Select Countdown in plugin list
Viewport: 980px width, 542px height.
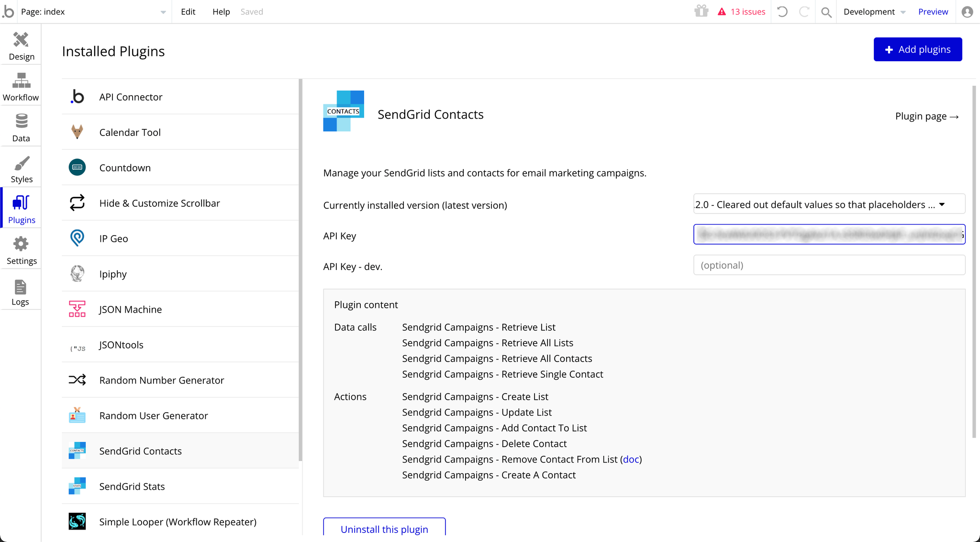(180, 168)
